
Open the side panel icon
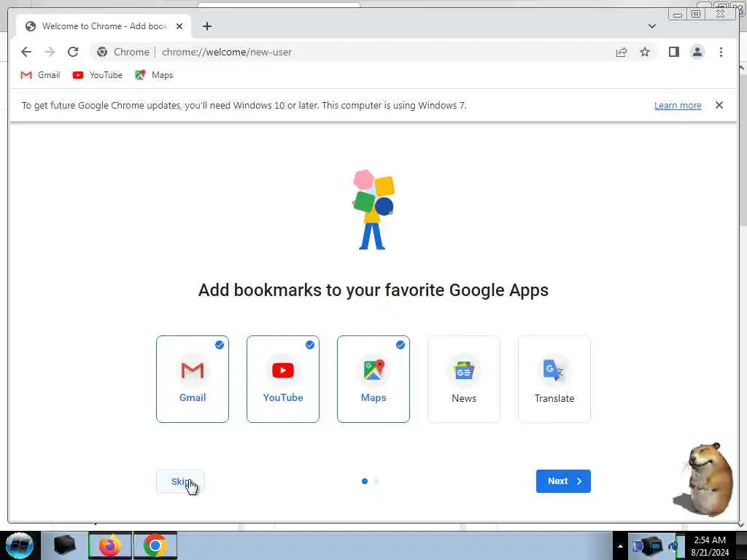673,52
